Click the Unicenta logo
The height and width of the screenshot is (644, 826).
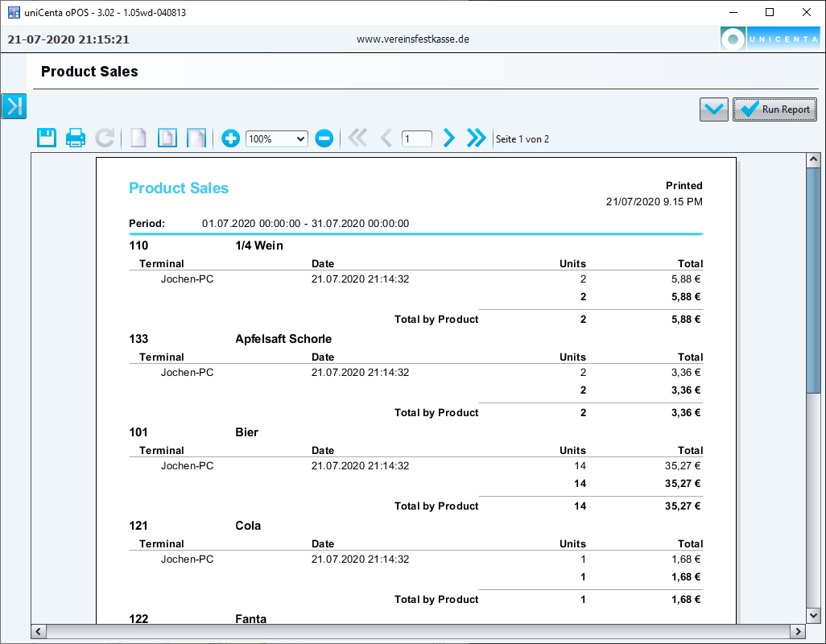(770, 39)
